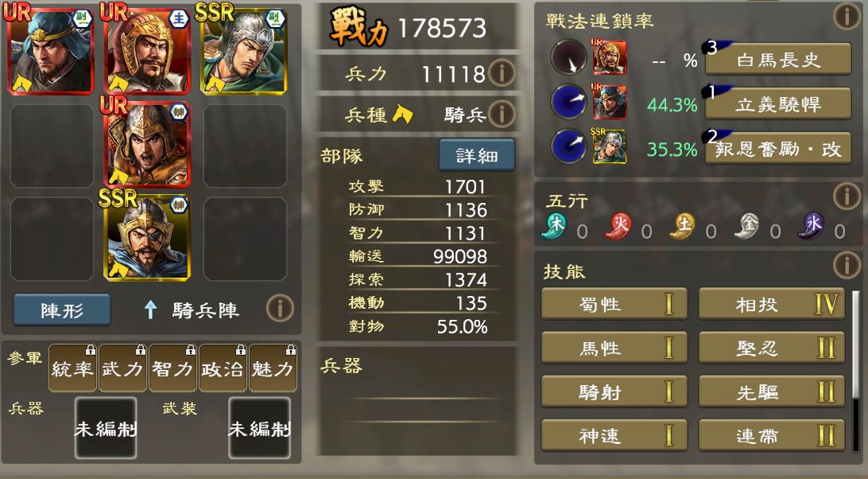The width and height of the screenshot is (868, 479).
Task: Open the 詳細 unit details button
Action: [x=477, y=154]
